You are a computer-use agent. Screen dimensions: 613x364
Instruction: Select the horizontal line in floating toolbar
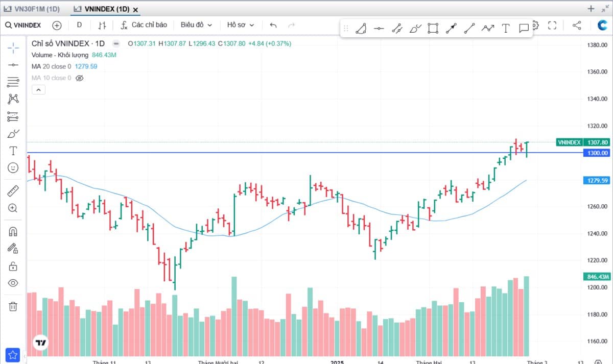pyautogui.click(x=379, y=29)
